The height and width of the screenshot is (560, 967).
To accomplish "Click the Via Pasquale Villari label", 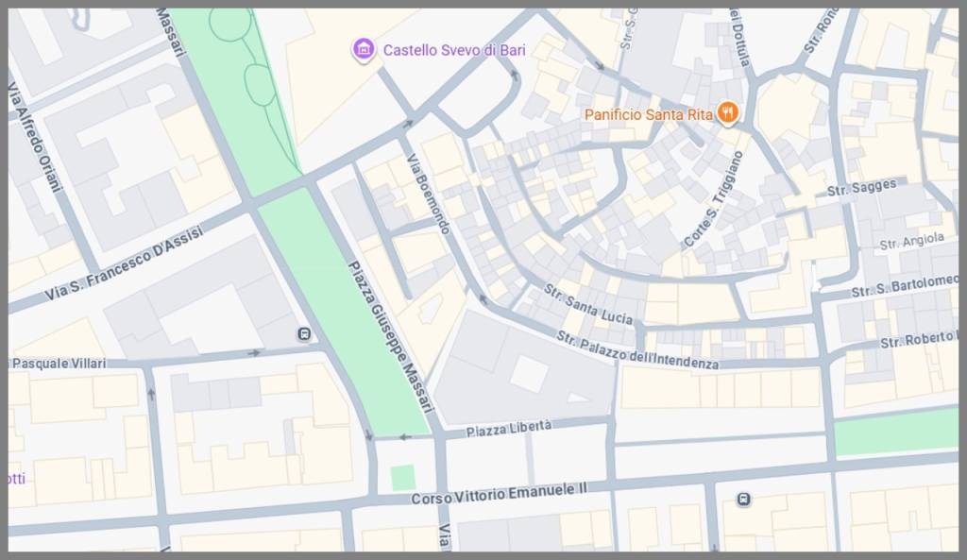I will click(59, 364).
